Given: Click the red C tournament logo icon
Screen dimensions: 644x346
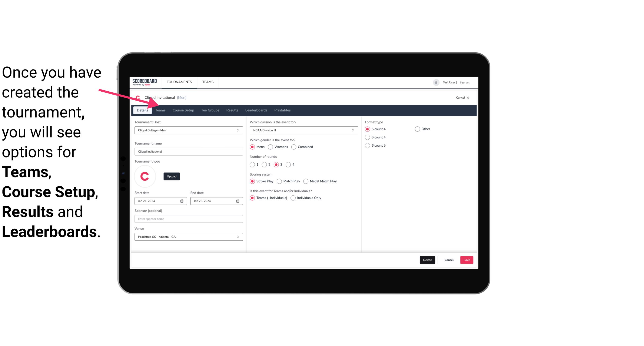Looking at the screenshot, I should (x=145, y=176).
